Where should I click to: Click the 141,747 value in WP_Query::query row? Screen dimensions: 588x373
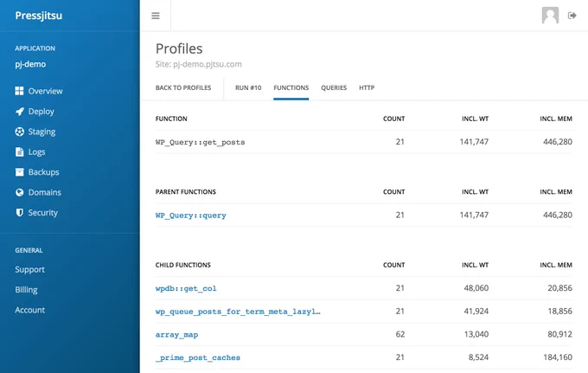474,215
